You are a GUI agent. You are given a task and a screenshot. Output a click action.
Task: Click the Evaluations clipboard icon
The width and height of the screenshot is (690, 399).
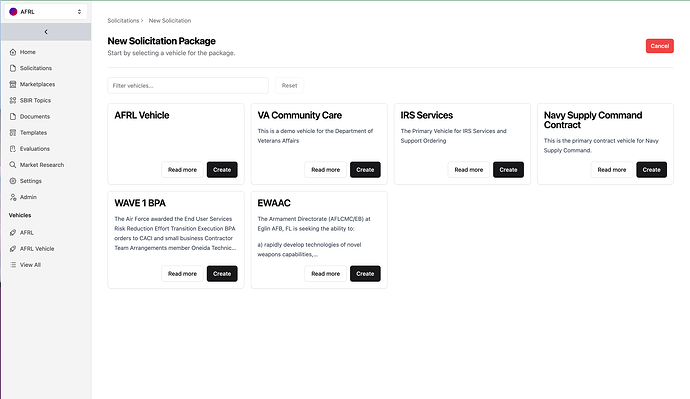tap(13, 149)
